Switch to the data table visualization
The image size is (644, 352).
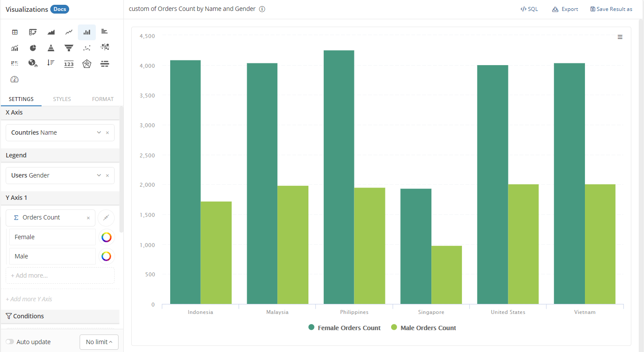click(x=14, y=32)
